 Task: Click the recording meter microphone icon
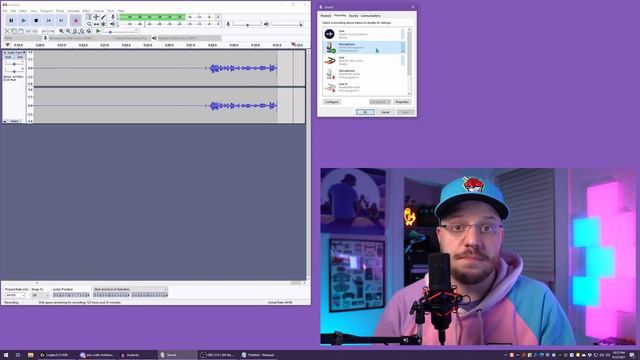pos(113,17)
